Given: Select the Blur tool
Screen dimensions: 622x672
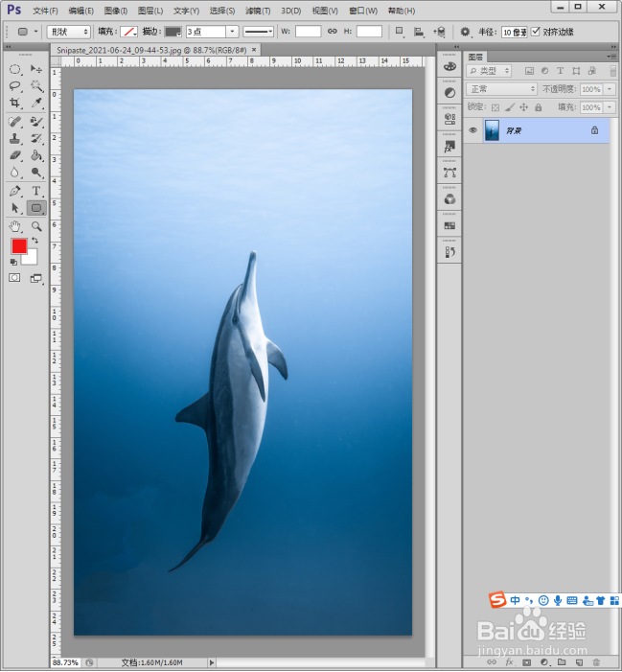Looking at the screenshot, I should point(15,173).
